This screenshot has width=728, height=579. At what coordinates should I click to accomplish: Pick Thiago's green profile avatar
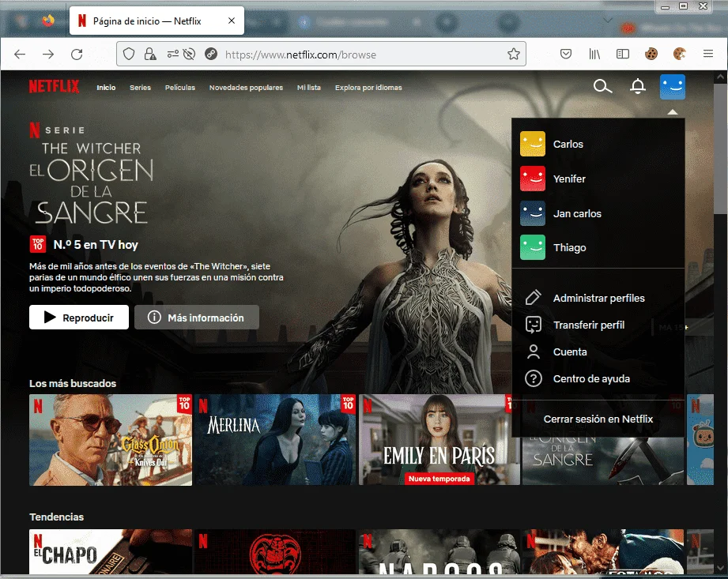533,247
